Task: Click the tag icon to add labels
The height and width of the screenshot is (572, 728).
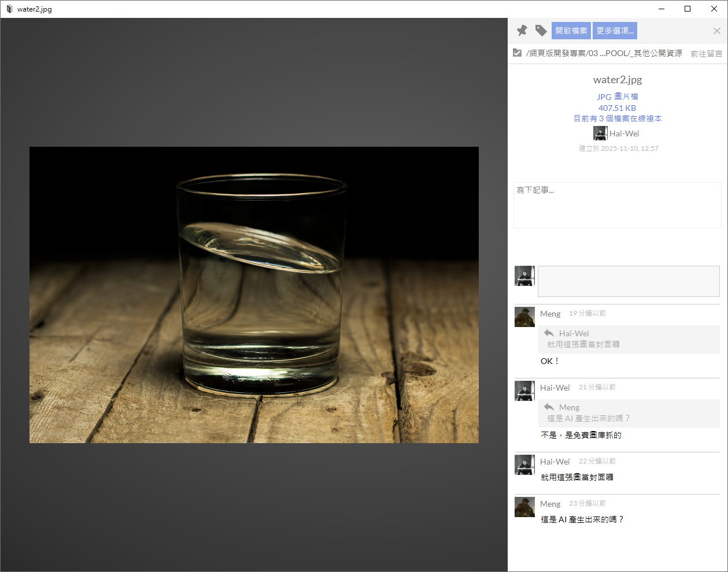Action: pyautogui.click(x=541, y=31)
